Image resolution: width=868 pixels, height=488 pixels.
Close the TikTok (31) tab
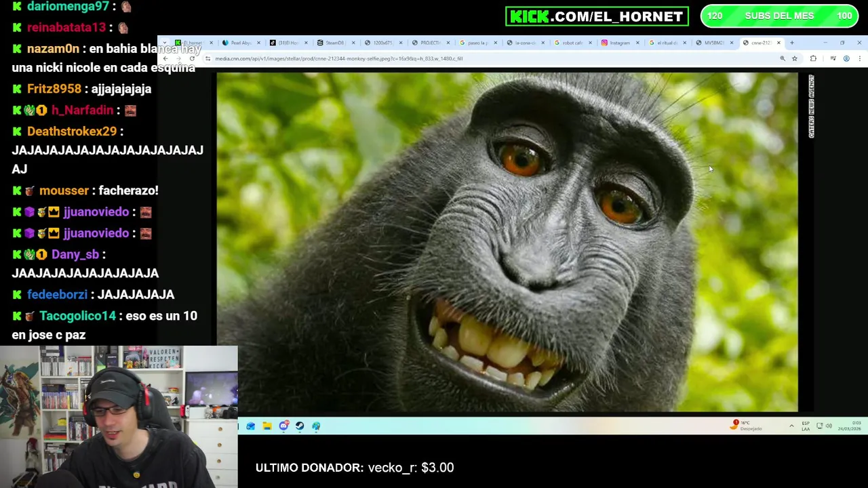[x=306, y=43]
